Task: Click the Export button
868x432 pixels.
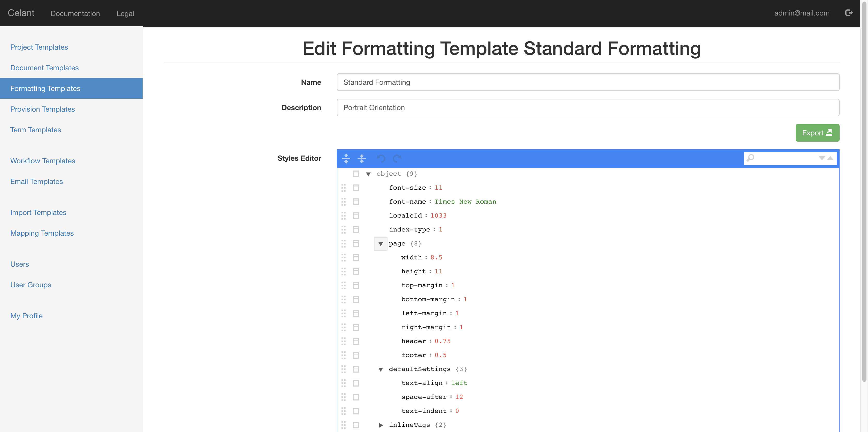Action: tap(817, 133)
